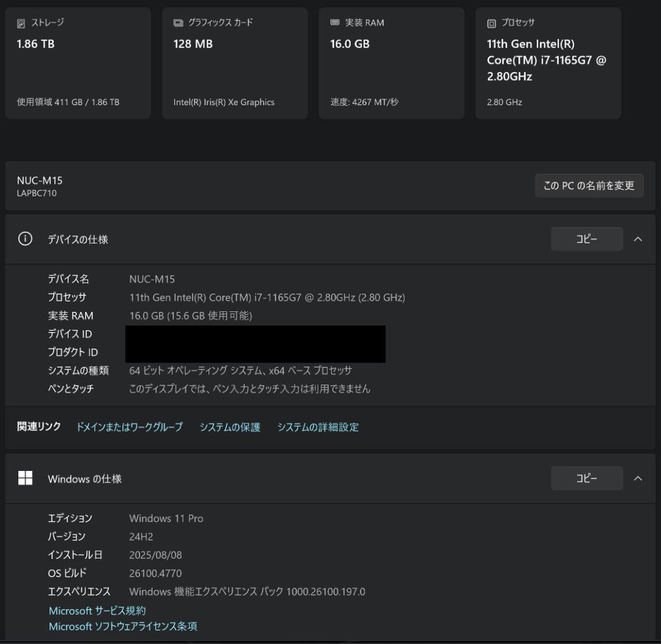Open Microsoft サービス規約 link

click(x=97, y=611)
